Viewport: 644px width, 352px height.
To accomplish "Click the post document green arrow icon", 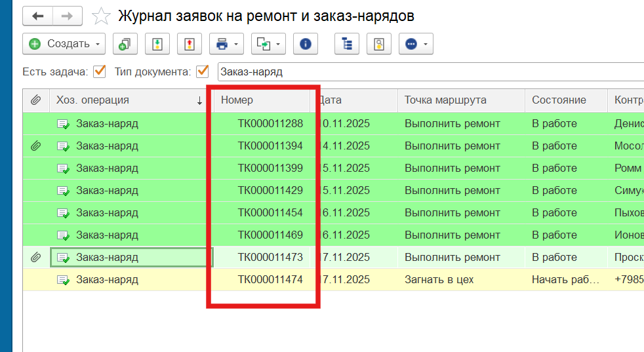I will (157, 44).
